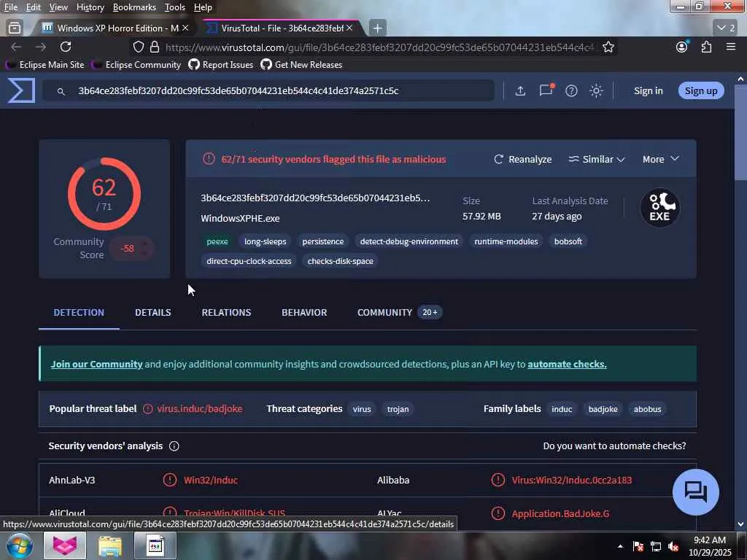
Task: Expand the Similar dropdown
Action: coord(597,159)
